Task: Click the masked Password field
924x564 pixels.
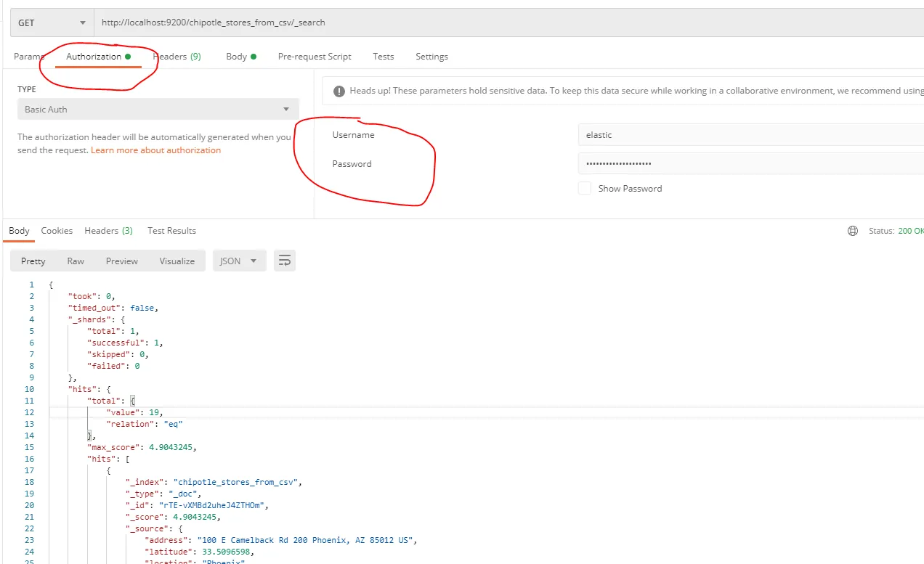Action: point(751,164)
